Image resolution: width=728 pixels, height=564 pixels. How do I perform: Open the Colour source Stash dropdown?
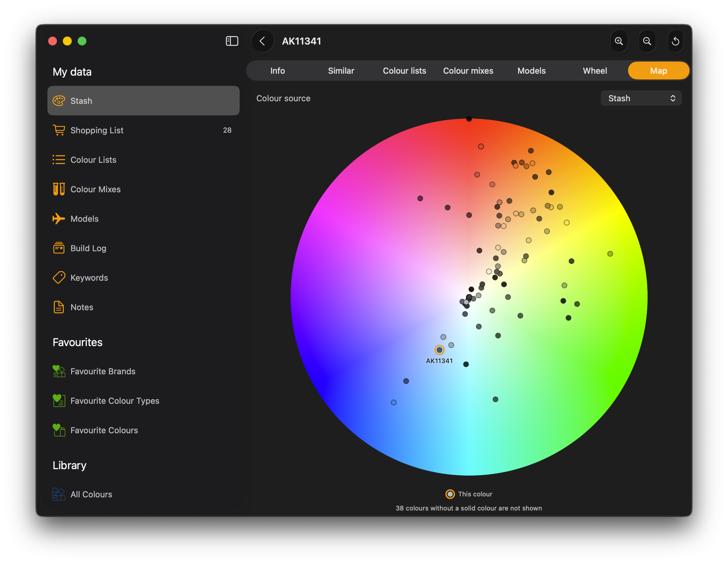pyautogui.click(x=641, y=98)
